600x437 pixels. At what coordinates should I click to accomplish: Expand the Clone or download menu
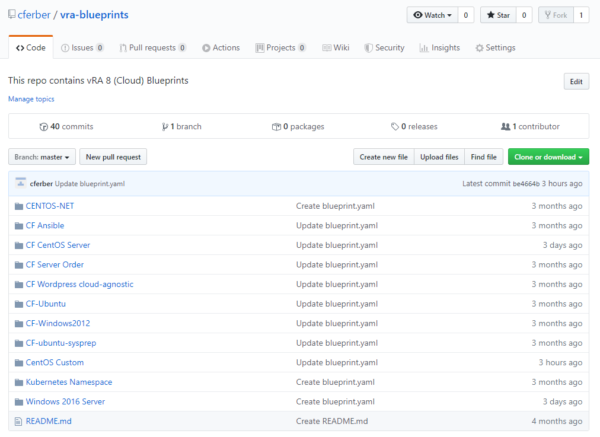pyautogui.click(x=548, y=157)
